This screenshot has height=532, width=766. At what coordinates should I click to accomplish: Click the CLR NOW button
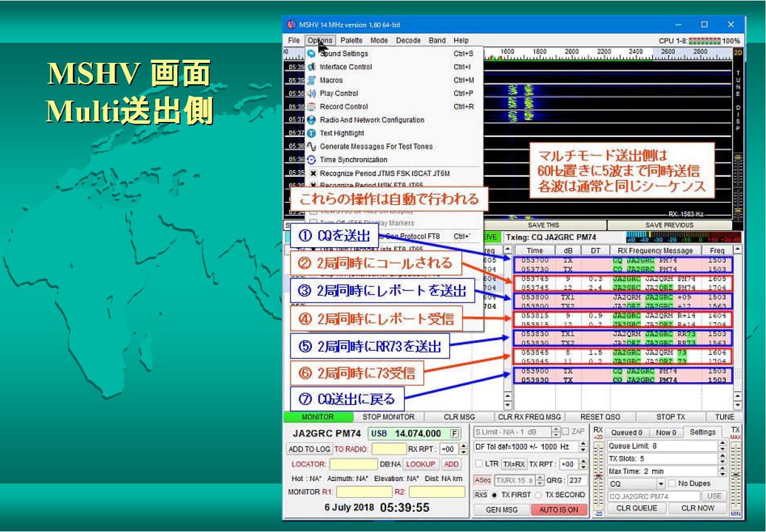[697, 508]
